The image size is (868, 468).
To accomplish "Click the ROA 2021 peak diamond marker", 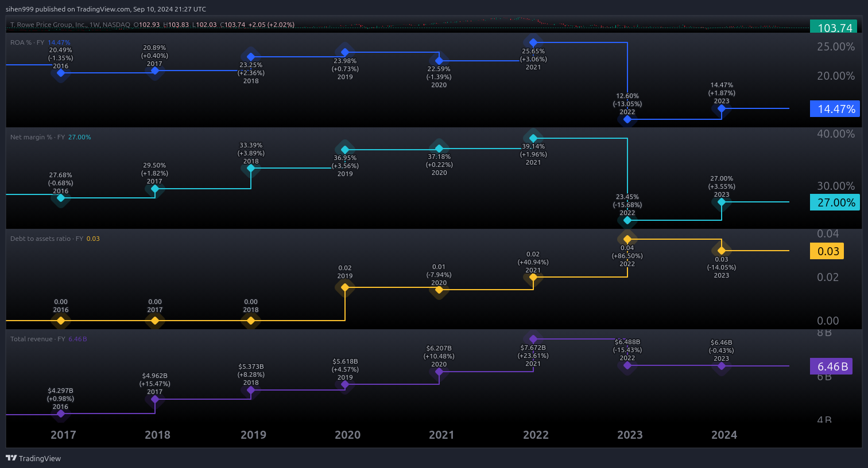I will (x=533, y=42).
